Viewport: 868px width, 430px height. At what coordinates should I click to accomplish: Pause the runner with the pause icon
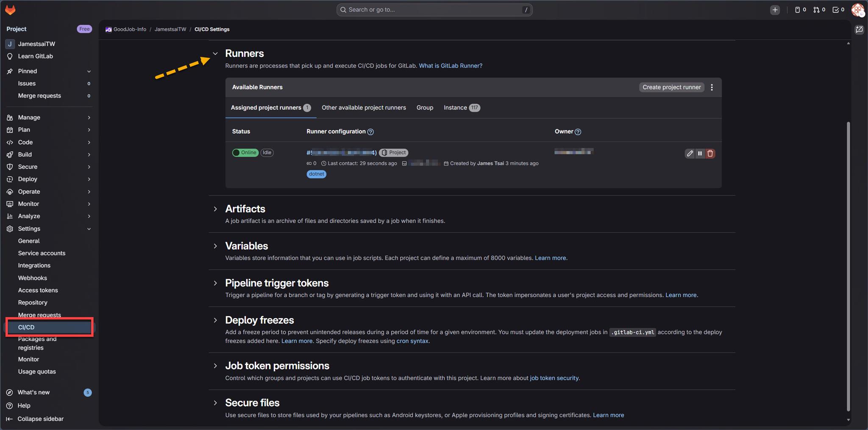[x=700, y=154]
